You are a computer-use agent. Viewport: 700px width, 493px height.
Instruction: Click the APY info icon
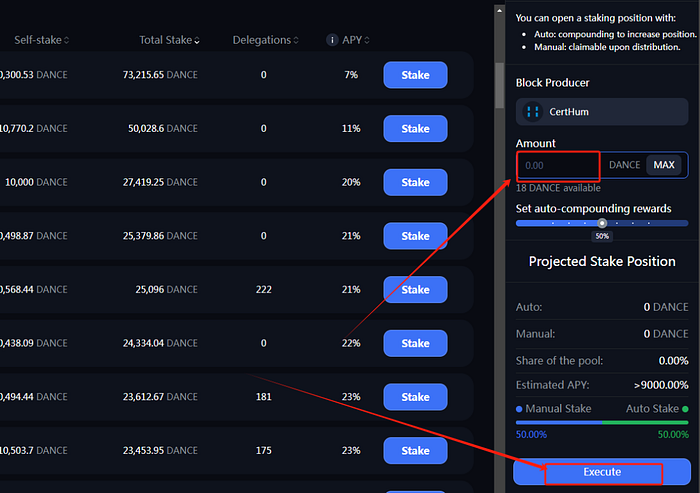tap(332, 40)
